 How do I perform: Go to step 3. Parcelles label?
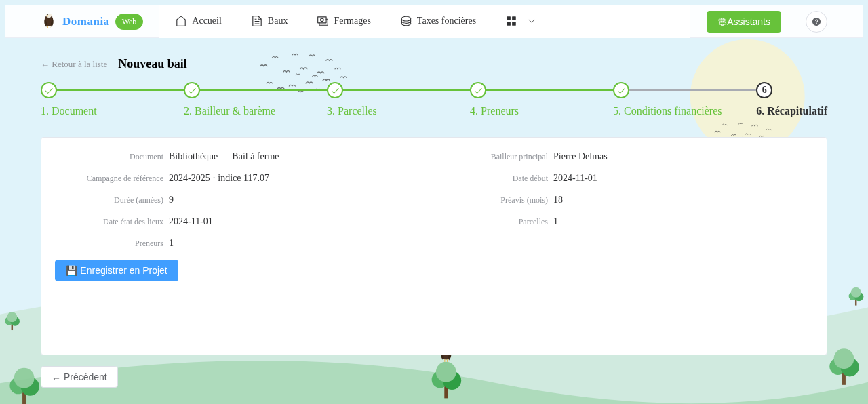click(x=352, y=111)
